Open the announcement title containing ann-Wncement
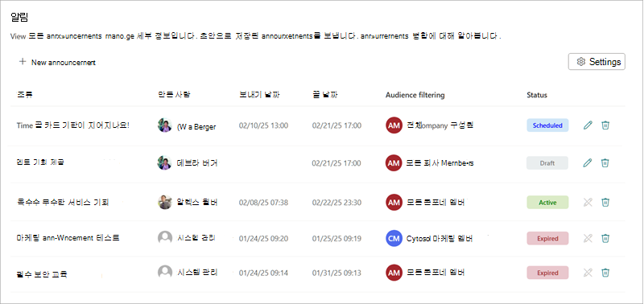The image size is (644, 304). click(x=68, y=238)
